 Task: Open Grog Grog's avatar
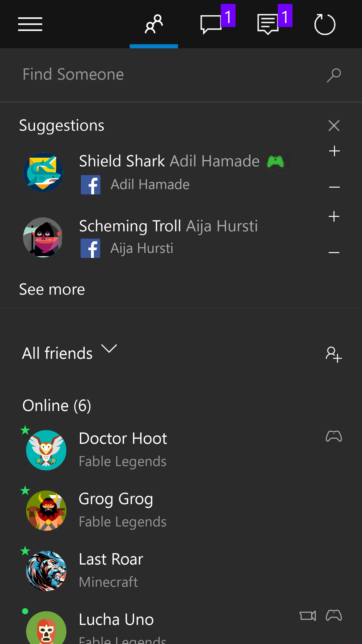[46, 510]
